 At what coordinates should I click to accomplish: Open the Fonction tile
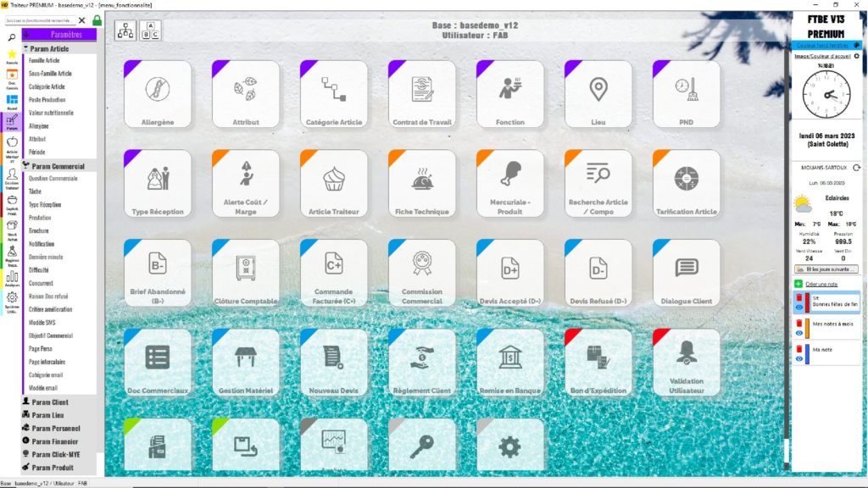(x=509, y=94)
